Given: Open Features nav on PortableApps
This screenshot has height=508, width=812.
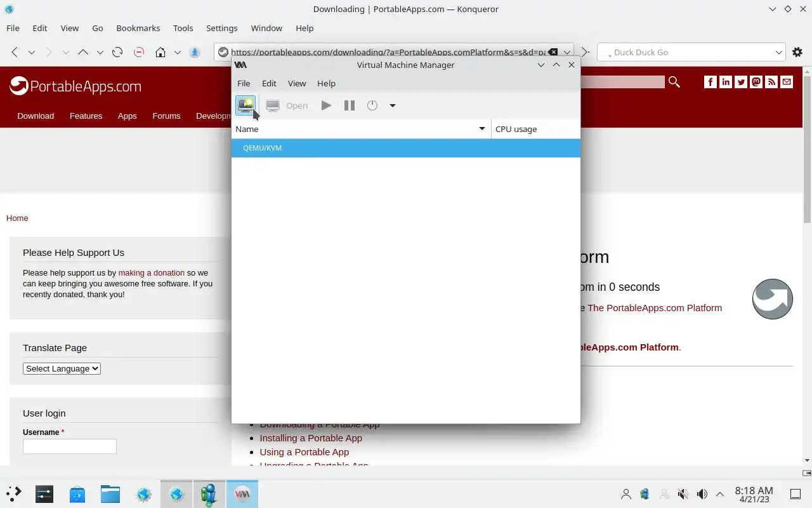Looking at the screenshot, I should [86, 116].
